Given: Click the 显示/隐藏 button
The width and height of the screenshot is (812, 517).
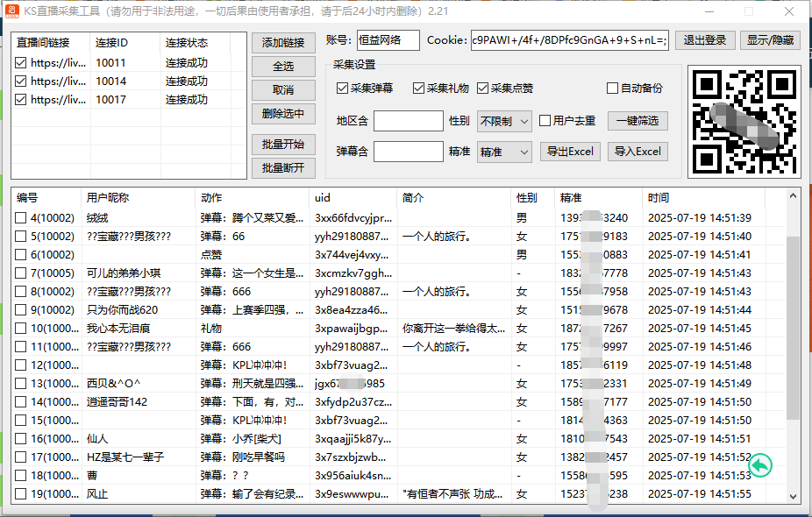Looking at the screenshot, I should (769, 40).
